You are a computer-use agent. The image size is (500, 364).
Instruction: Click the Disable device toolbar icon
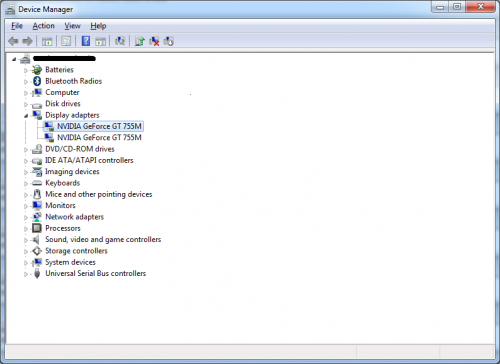click(168, 41)
